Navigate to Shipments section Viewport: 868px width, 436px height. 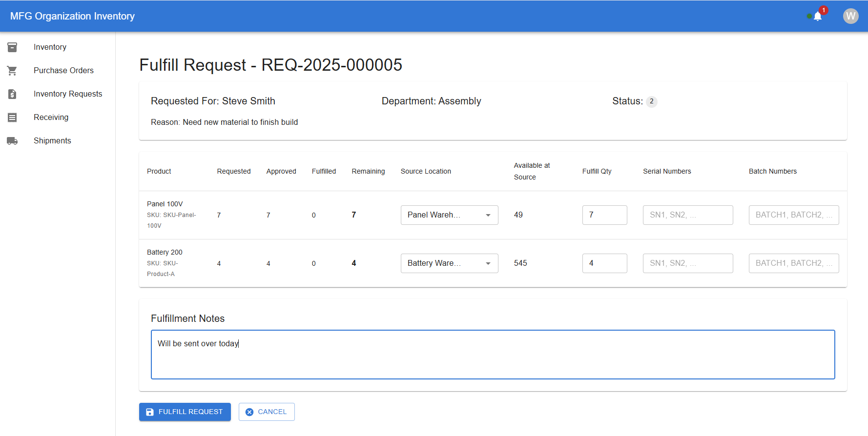[52, 141]
